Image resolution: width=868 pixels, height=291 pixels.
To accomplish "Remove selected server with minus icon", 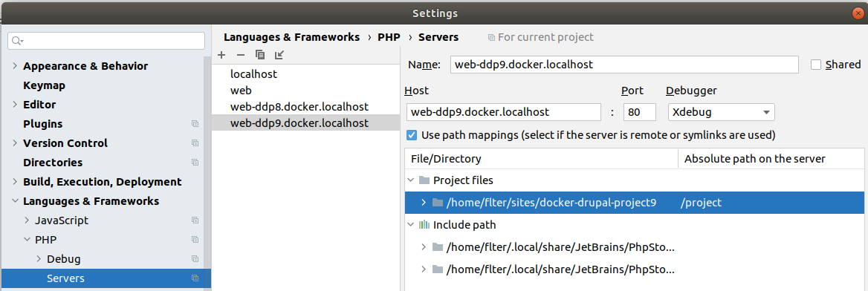I will pyautogui.click(x=240, y=55).
